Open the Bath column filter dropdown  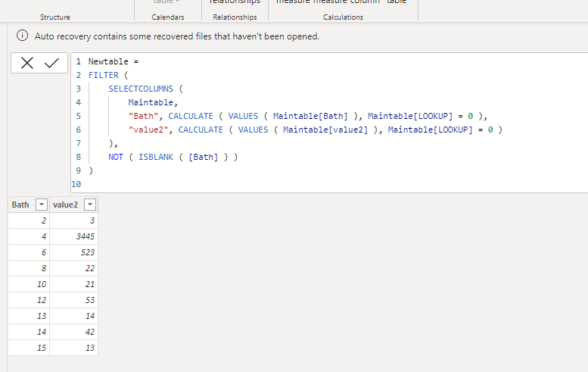coord(42,205)
